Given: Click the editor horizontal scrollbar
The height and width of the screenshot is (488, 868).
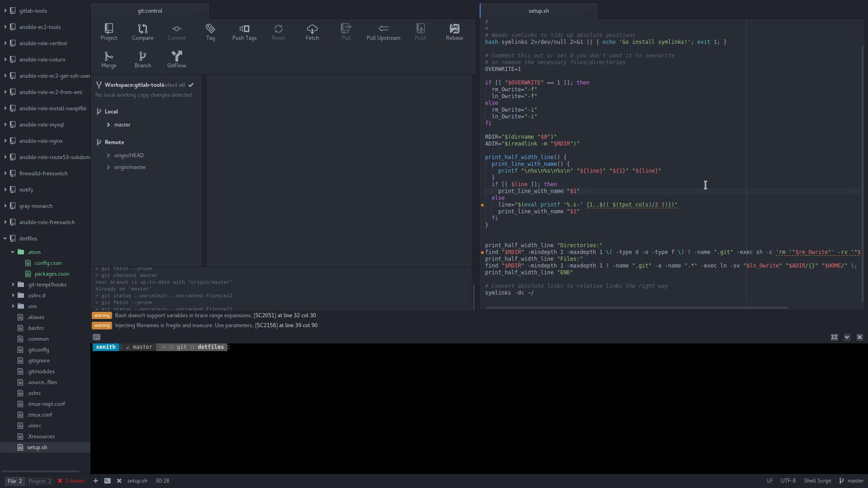Looking at the screenshot, I should (x=637, y=308).
